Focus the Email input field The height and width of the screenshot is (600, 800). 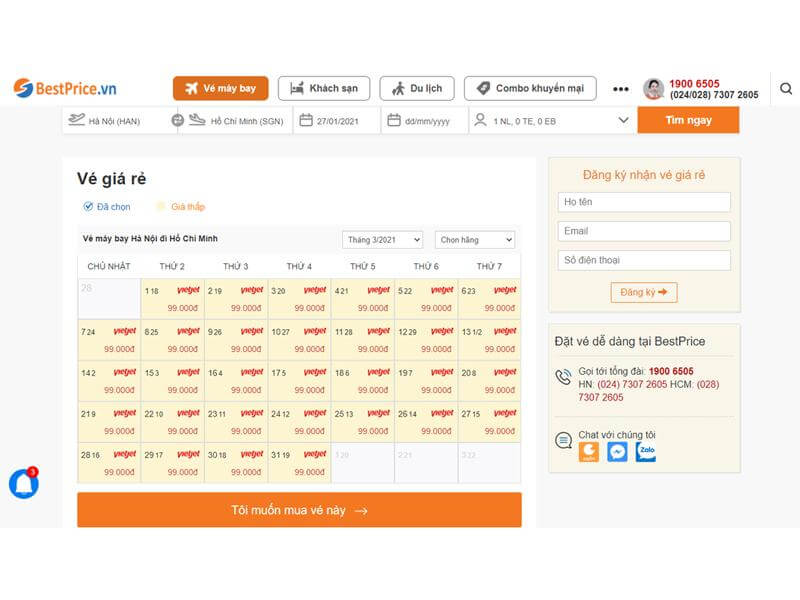click(644, 231)
